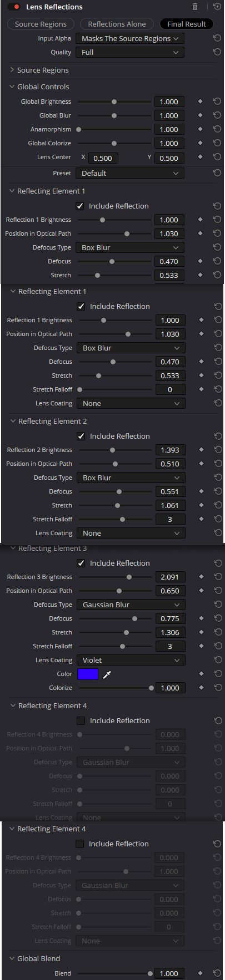Viewport: 225px width, 980px height.
Task: Click the Defocus value 0.775
Action: (170, 618)
